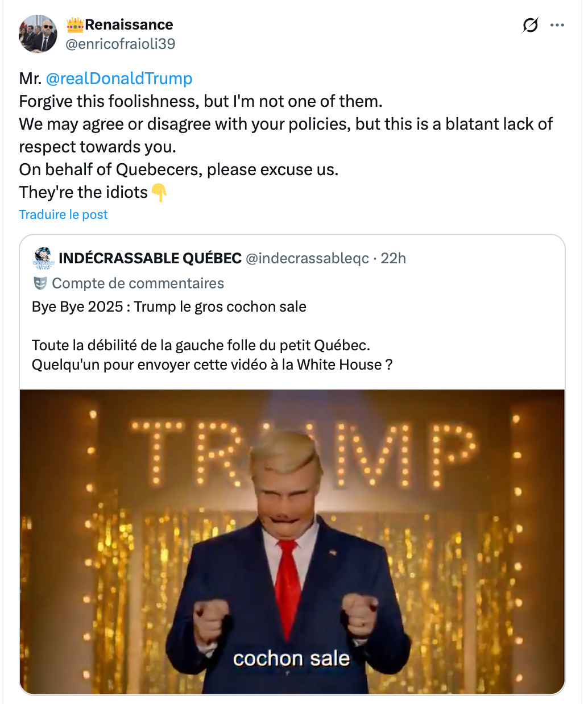
Task: Open the Renaissance display name profile
Action: (129, 24)
